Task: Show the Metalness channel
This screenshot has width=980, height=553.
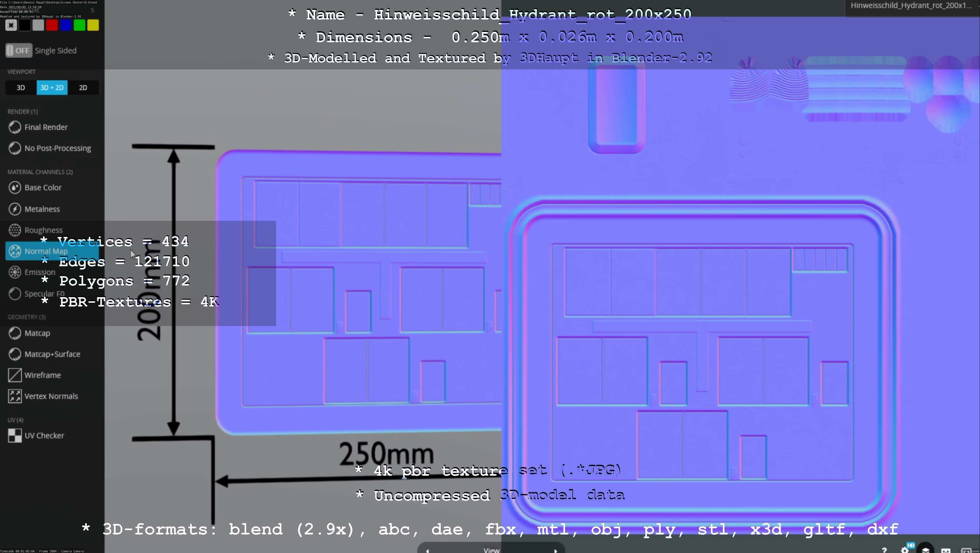Action: click(34, 209)
